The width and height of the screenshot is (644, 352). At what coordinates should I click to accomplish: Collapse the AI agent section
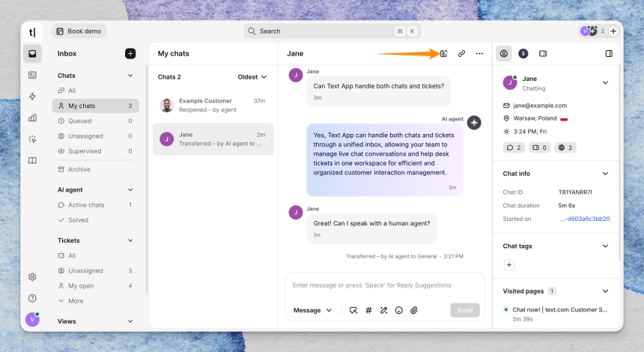coord(130,189)
